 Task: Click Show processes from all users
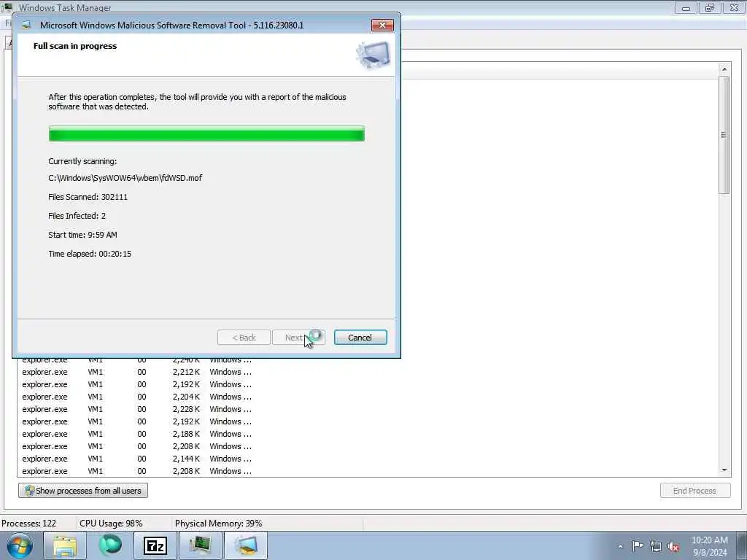(x=83, y=491)
